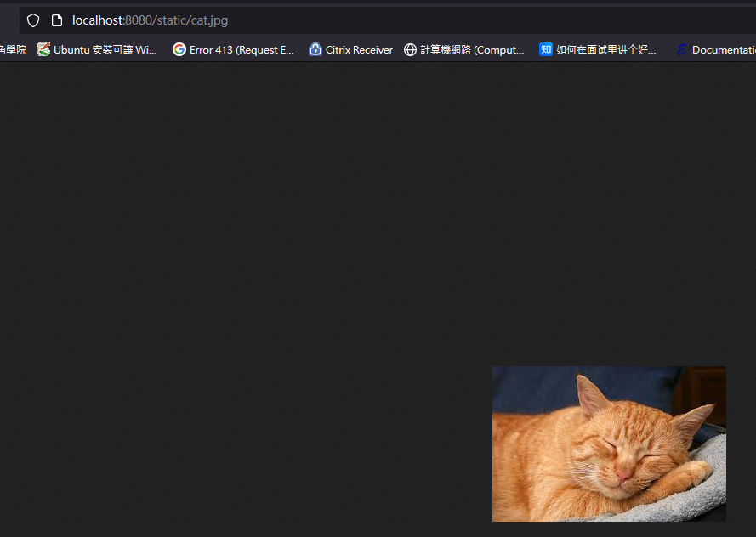Click the sleeping orange cat image
756x537 pixels.
point(609,444)
